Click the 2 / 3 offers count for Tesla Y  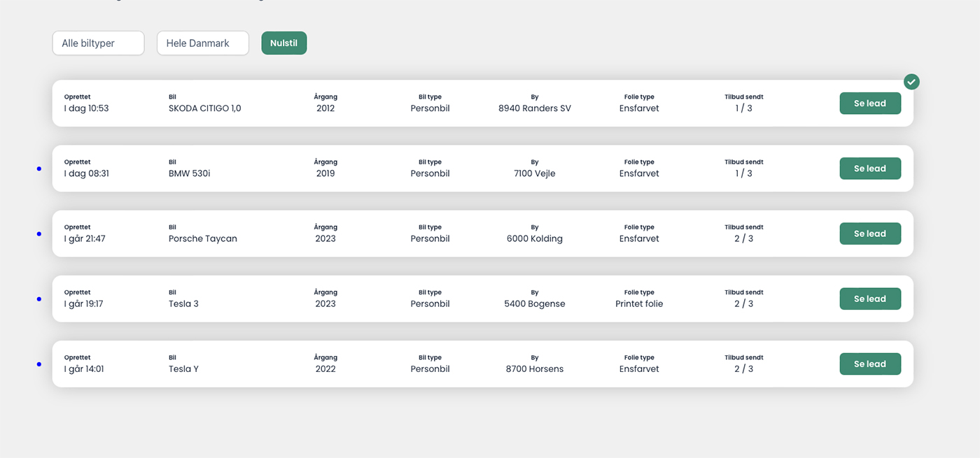point(743,368)
